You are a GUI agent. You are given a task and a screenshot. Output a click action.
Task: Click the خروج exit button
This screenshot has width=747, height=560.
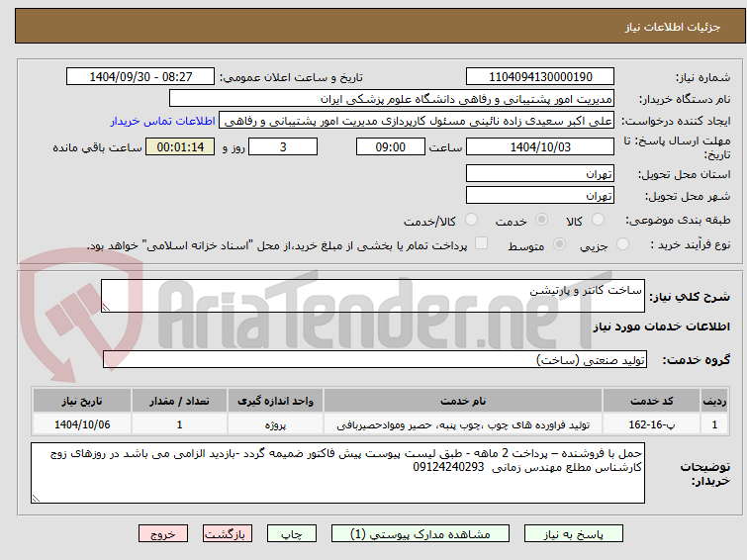point(163,534)
